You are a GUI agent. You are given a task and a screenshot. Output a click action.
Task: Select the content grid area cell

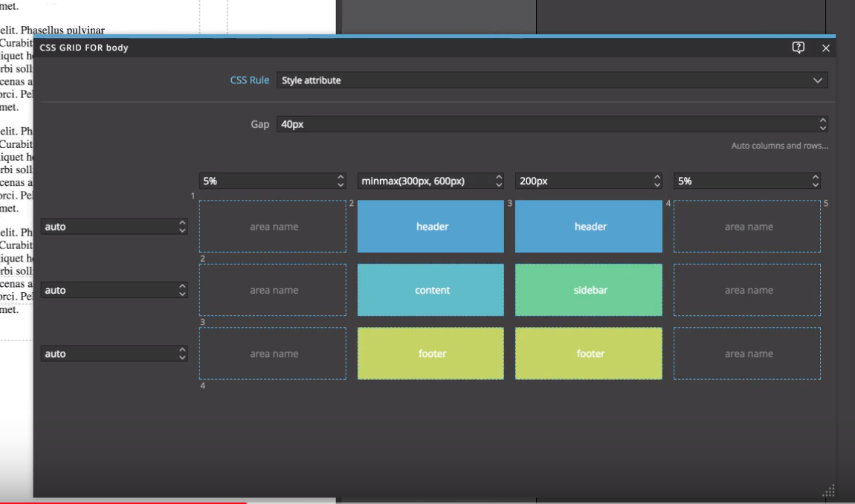click(x=430, y=290)
